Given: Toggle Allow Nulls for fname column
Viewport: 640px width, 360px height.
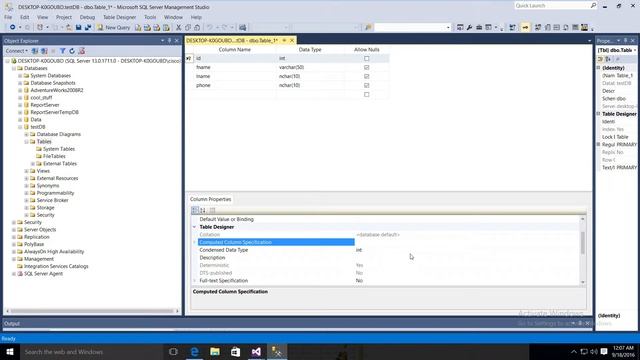Looking at the screenshot, I should [367, 67].
